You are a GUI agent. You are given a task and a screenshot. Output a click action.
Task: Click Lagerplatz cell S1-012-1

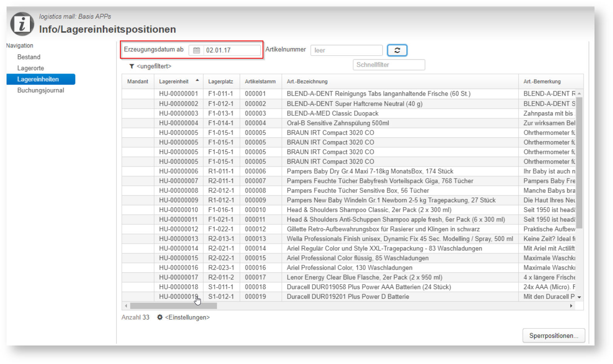pos(221,297)
